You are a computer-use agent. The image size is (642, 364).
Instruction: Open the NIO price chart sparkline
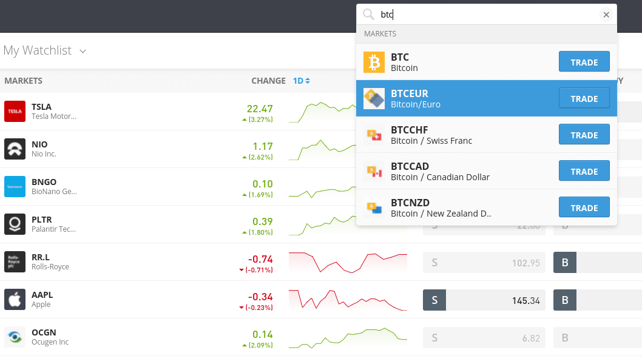coord(322,150)
